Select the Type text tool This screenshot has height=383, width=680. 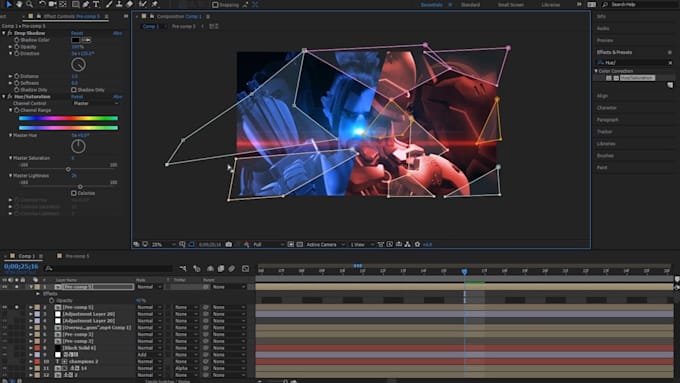[96, 4]
